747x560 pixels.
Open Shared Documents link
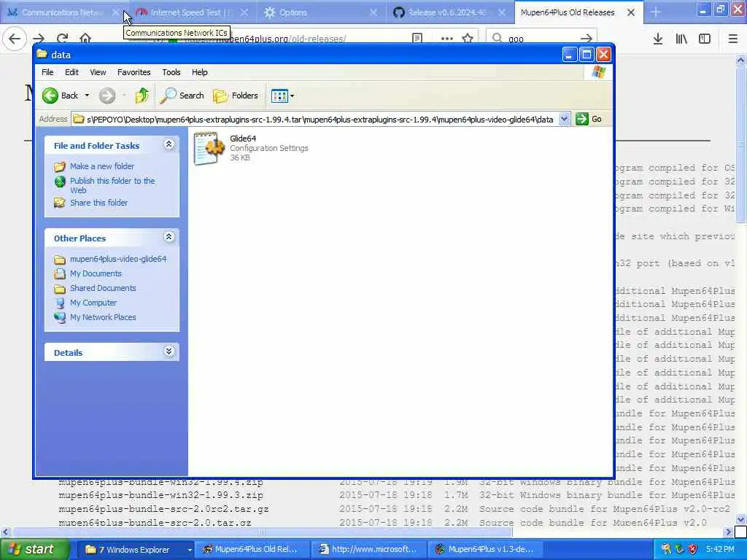(103, 288)
